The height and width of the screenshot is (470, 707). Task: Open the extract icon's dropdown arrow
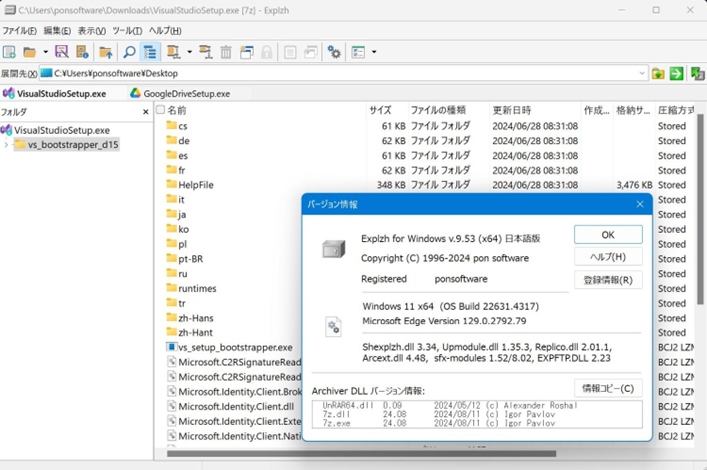(189, 52)
